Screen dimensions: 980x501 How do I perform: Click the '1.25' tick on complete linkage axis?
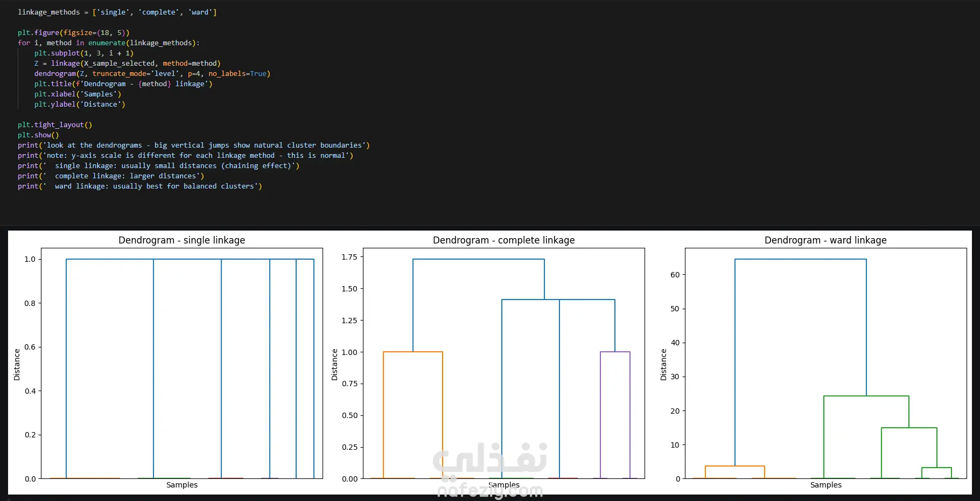[349, 321]
